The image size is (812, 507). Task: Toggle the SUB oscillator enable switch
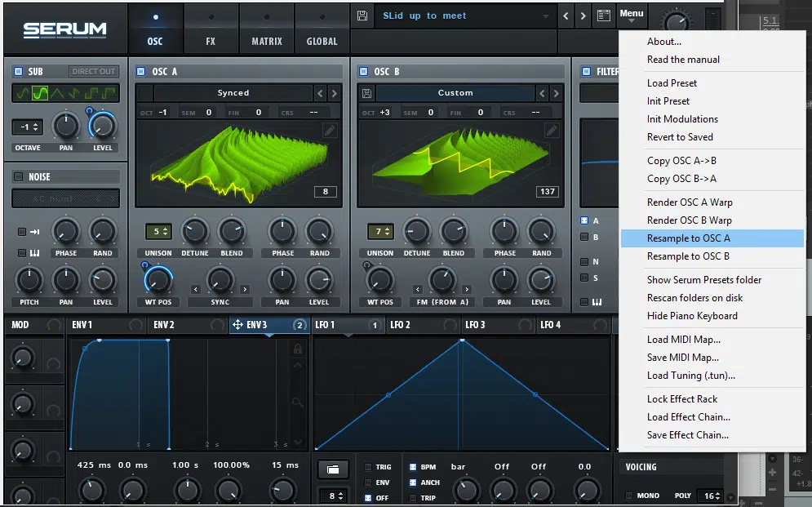pos(19,72)
